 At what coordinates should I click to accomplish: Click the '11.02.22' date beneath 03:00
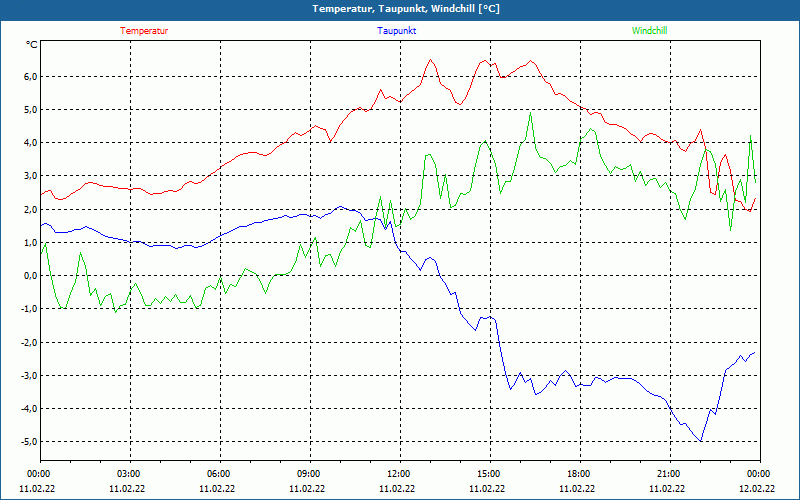128,488
